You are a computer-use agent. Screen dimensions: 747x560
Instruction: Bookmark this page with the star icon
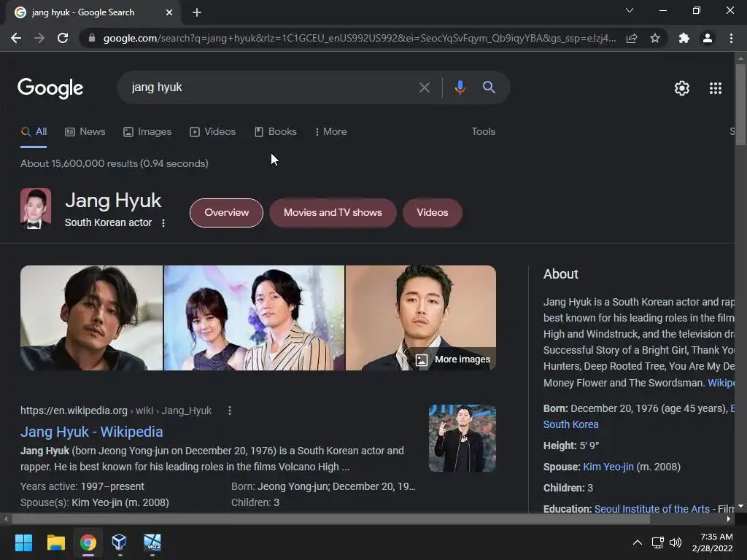655,38
